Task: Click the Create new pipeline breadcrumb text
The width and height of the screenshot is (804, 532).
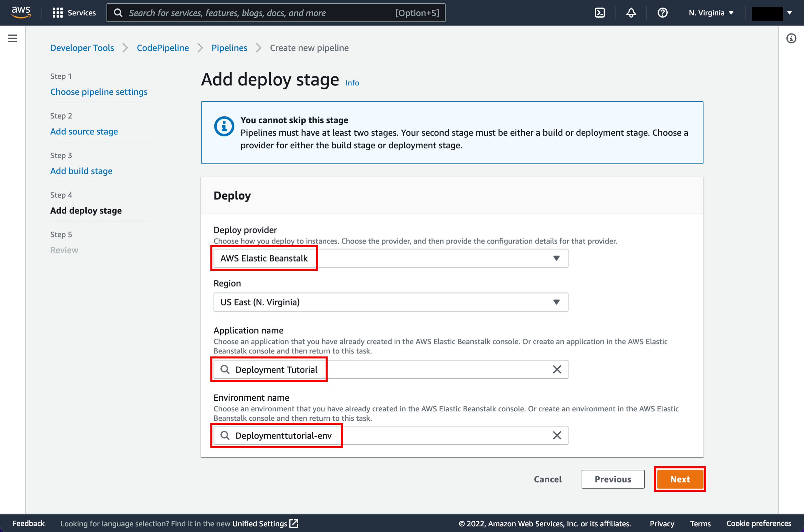Action: (x=309, y=48)
